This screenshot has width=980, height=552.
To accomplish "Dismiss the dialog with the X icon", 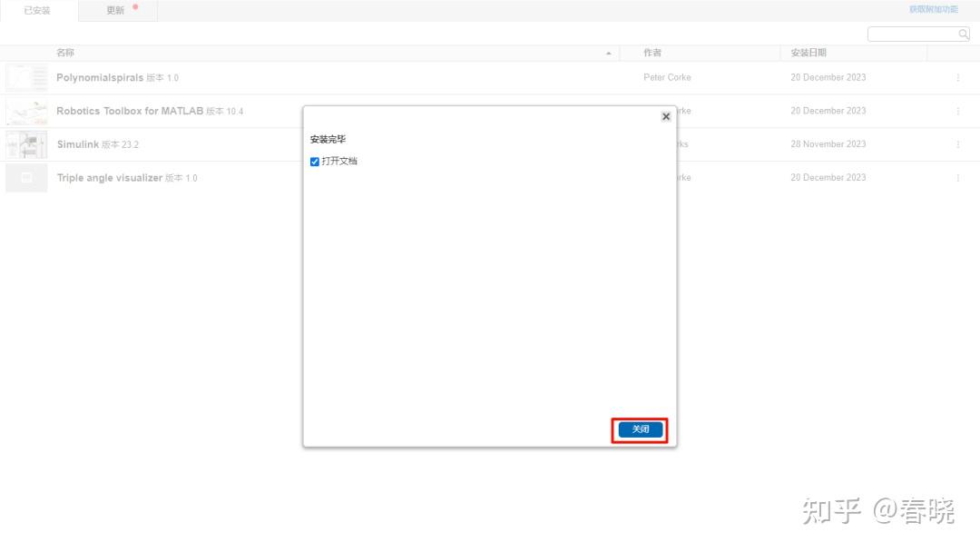I will tap(666, 116).
